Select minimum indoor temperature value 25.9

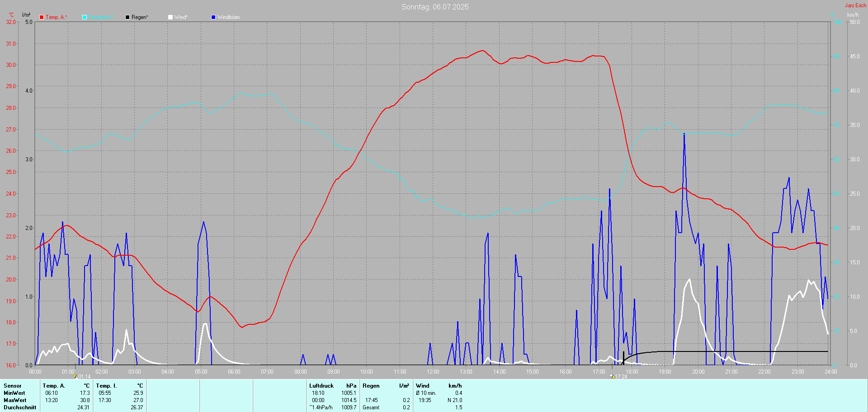(138, 393)
